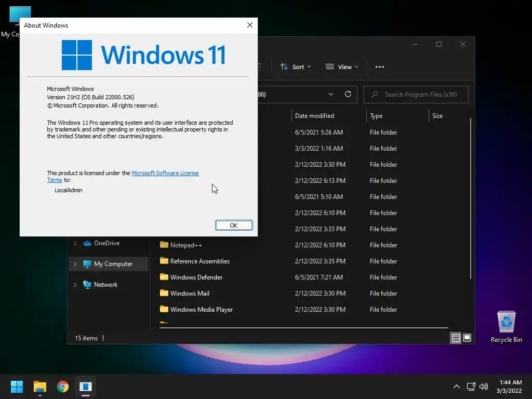Click the Windows Media Player folder icon

click(x=164, y=309)
